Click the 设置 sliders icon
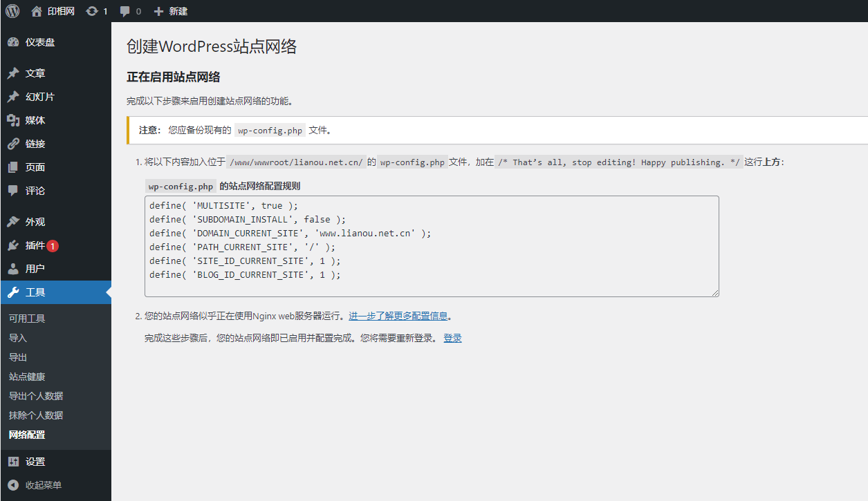This screenshot has height=501, width=868. pyautogui.click(x=13, y=462)
